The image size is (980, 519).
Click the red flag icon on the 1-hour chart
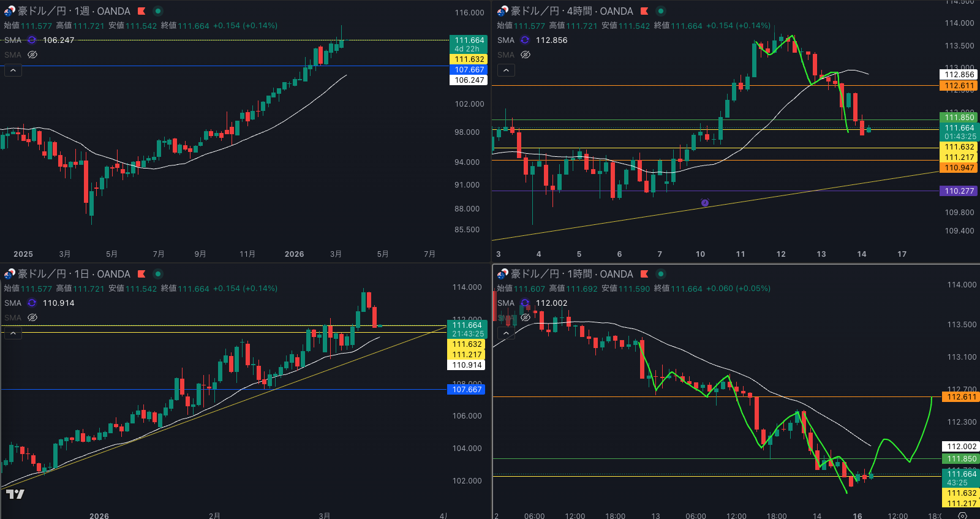coord(644,274)
